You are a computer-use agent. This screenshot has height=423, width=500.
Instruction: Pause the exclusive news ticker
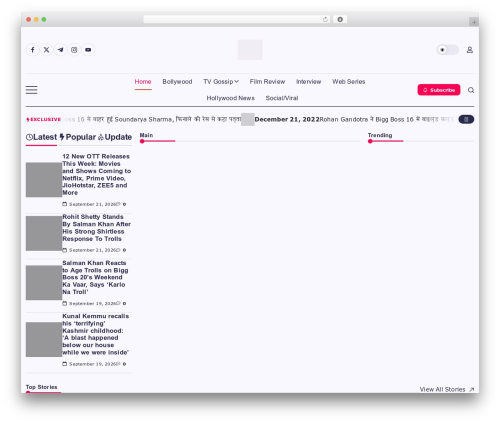[x=466, y=119]
